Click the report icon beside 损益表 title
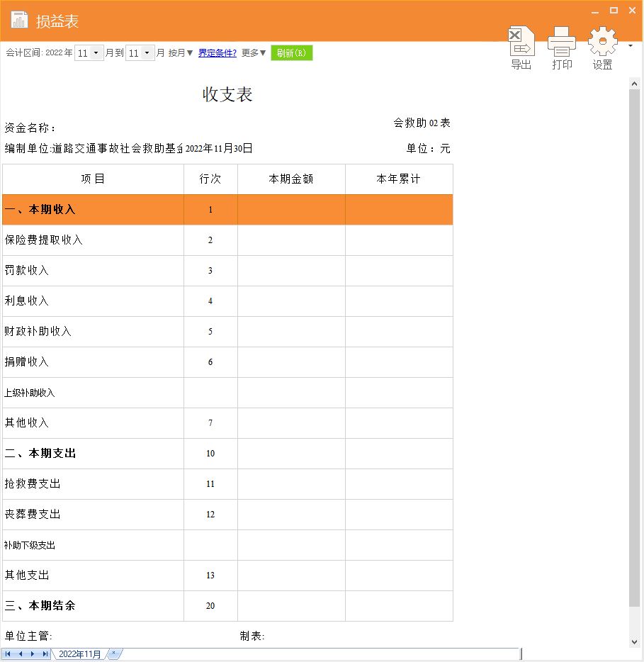644x662 pixels. [20, 20]
